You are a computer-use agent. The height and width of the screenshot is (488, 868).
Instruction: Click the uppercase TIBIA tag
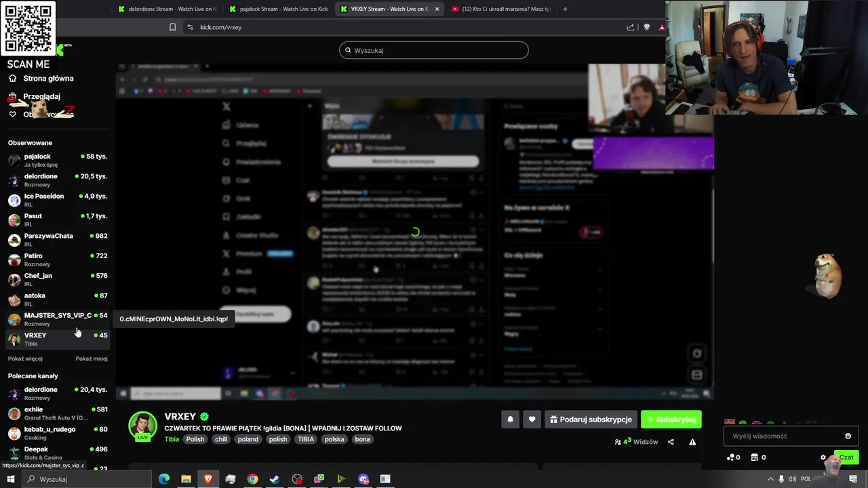click(306, 439)
